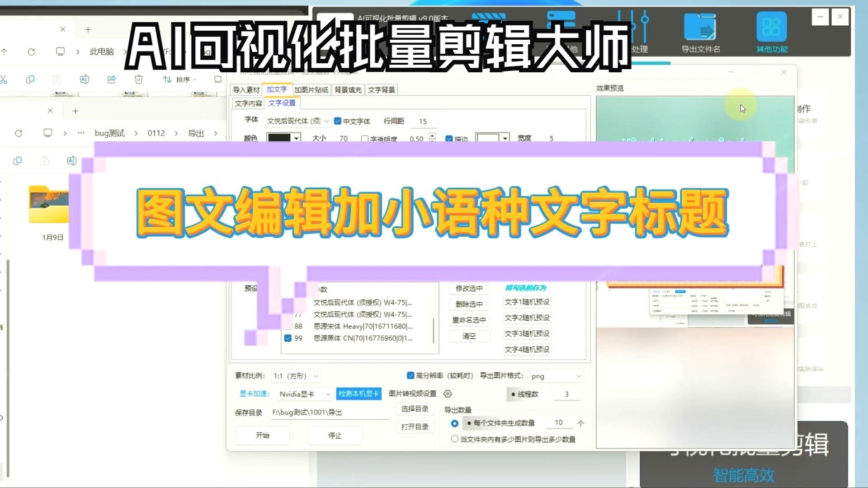The height and width of the screenshot is (488, 868).
Task: Click the 修改选中 button
Action: tap(469, 288)
